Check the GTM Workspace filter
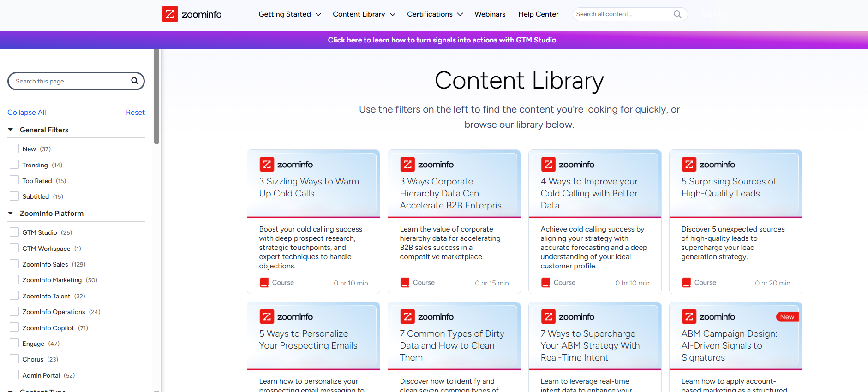 click(14, 248)
